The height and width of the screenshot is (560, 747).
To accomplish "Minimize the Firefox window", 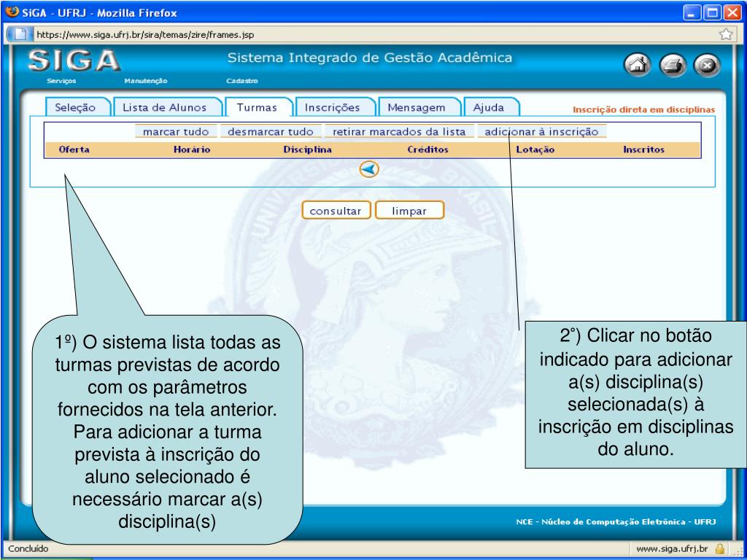I will click(692, 13).
